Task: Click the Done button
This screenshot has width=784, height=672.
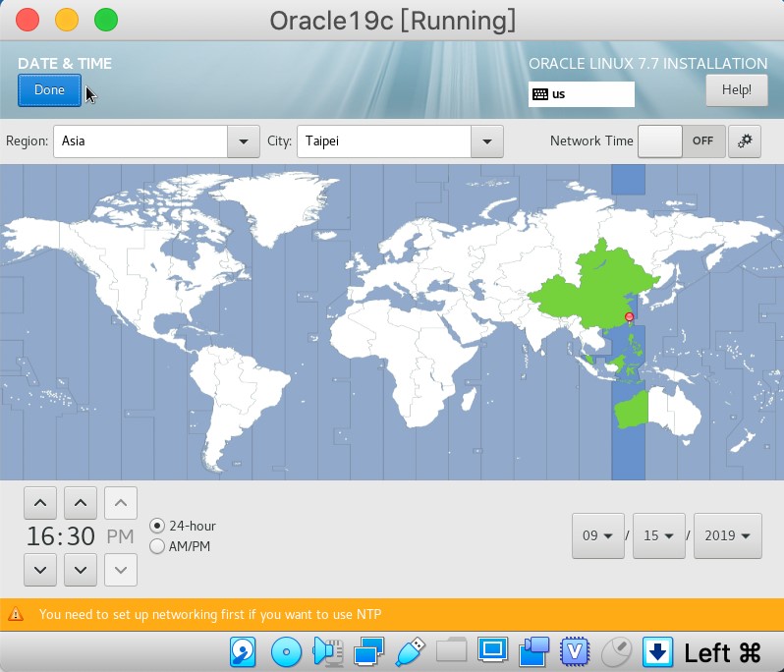Action: 49,90
